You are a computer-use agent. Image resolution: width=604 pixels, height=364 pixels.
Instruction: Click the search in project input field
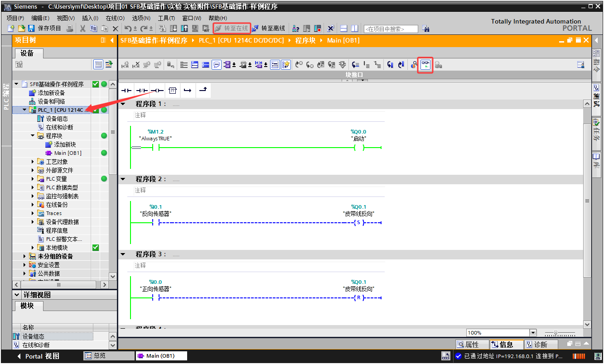(x=391, y=29)
